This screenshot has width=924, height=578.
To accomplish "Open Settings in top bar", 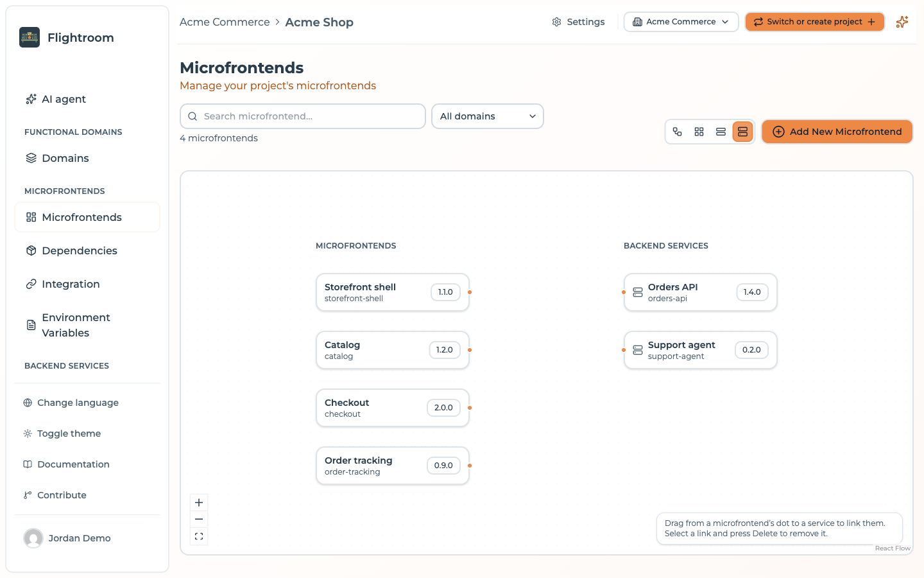I will 578,22.
